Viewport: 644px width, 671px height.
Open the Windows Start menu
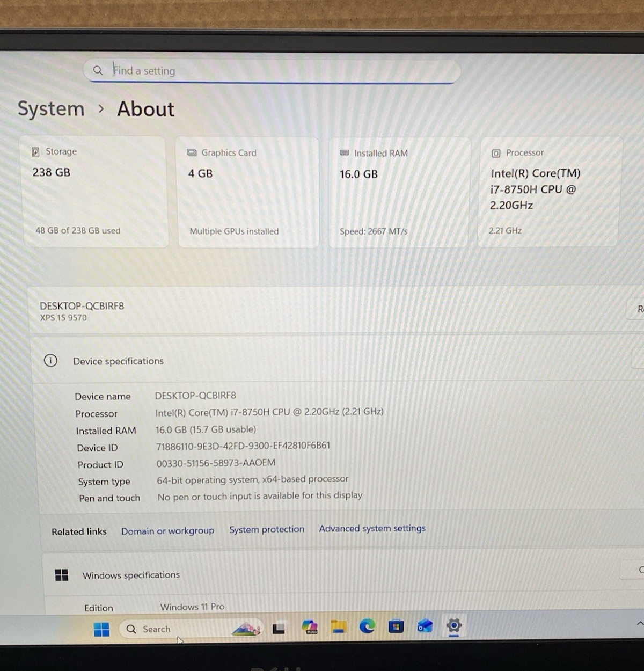(x=101, y=629)
